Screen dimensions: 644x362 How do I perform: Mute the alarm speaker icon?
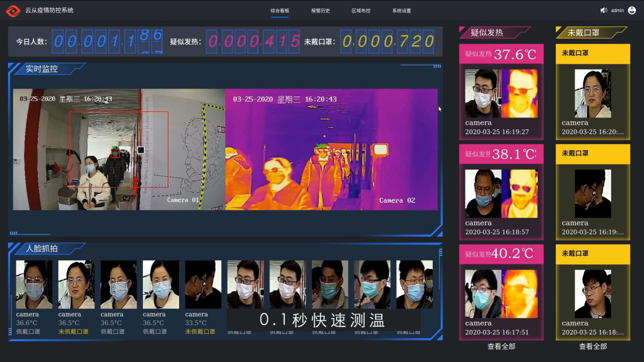[603, 11]
